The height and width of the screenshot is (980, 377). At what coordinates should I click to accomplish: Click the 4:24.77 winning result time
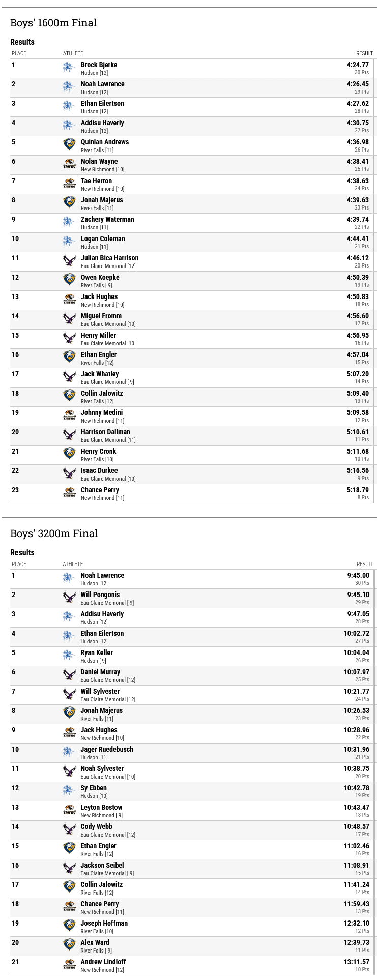[358, 65]
